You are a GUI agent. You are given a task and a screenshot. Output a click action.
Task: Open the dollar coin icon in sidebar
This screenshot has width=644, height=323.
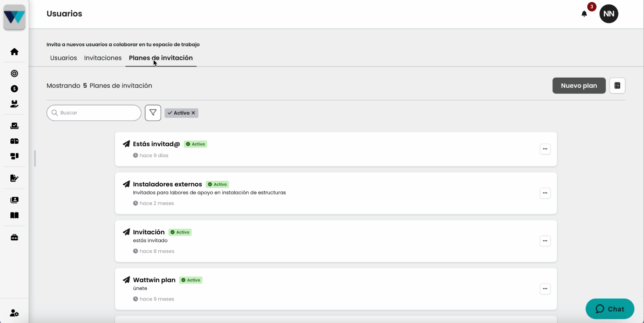pos(14,89)
